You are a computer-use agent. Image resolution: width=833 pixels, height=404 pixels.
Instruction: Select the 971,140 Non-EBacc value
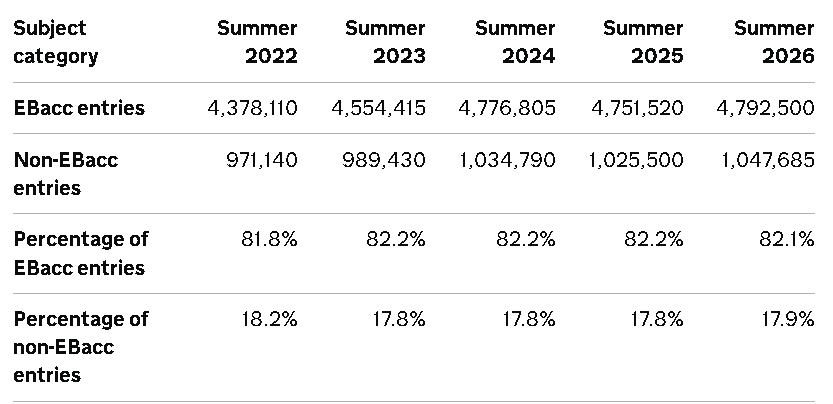pyautogui.click(x=262, y=160)
